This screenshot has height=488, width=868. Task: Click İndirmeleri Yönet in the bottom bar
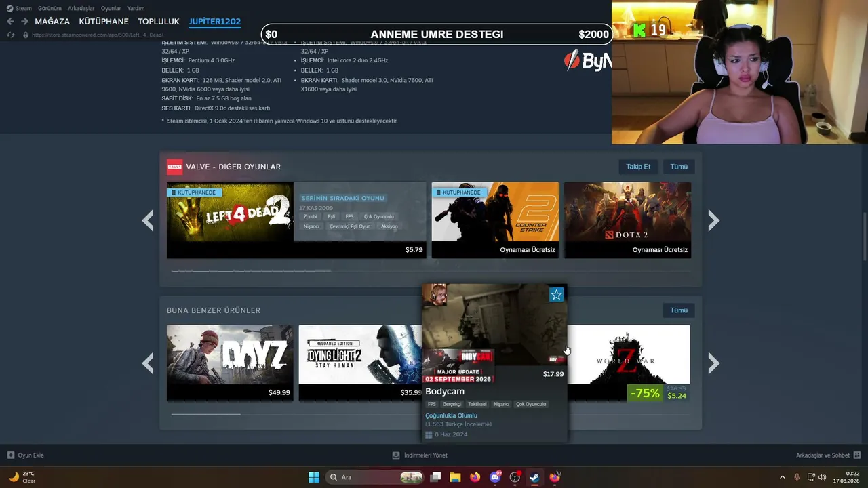point(426,455)
